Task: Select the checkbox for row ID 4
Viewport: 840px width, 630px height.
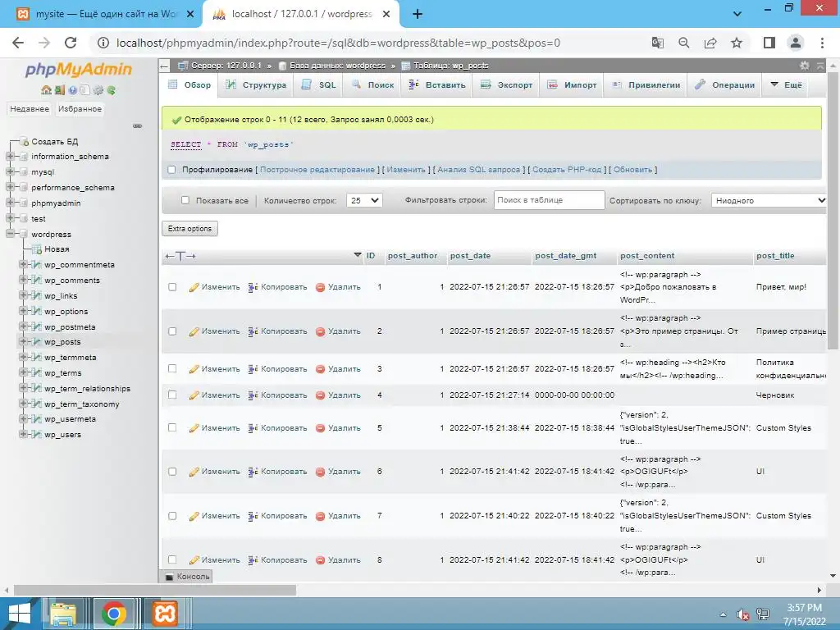Action: [x=172, y=395]
